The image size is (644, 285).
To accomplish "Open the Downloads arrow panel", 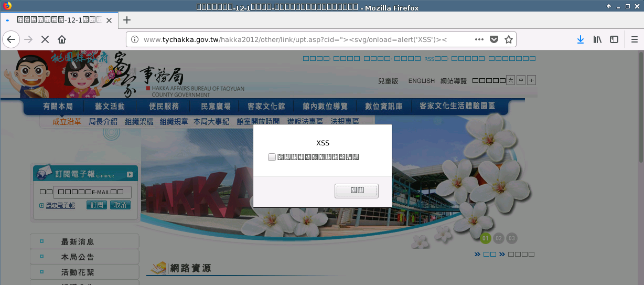I will click(x=581, y=39).
